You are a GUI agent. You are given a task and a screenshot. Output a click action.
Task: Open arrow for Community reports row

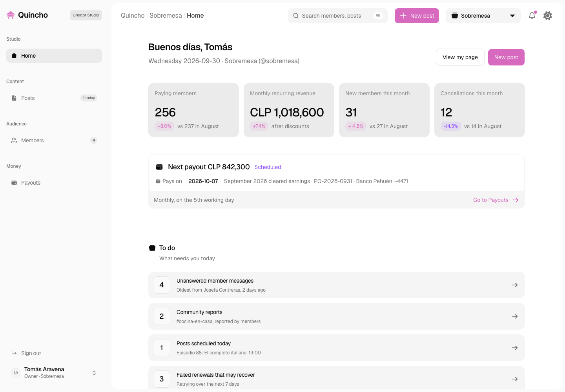point(515,316)
